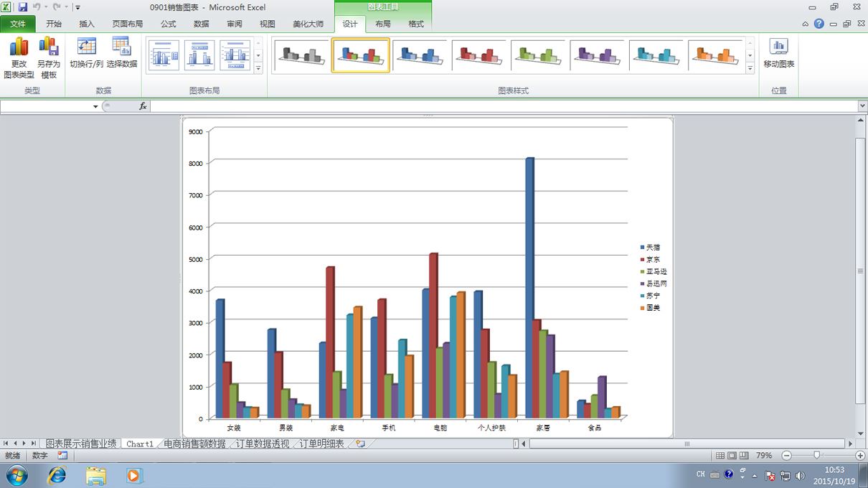Screen dimensions: 868x488
Task: Open the chart tools Layout (布局) tab
Action: (x=383, y=24)
